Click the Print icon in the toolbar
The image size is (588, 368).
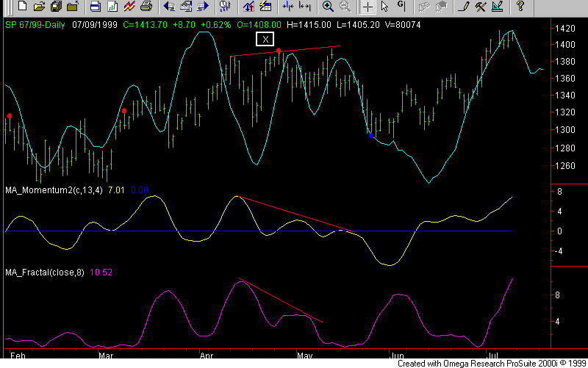pos(146,7)
